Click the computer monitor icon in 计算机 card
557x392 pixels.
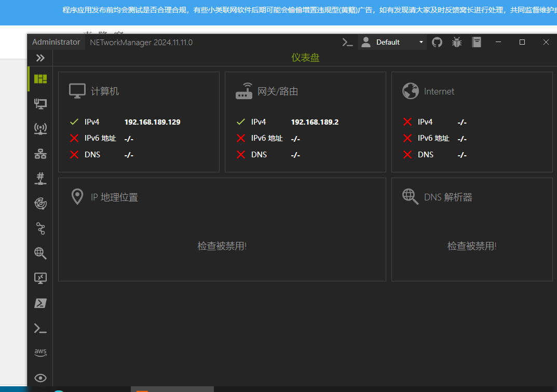pyautogui.click(x=77, y=91)
